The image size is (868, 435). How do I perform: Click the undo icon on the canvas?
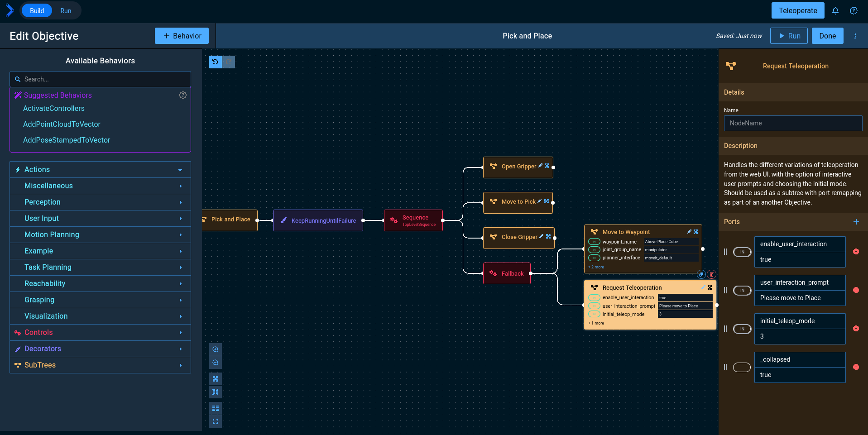tap(216, 62)
